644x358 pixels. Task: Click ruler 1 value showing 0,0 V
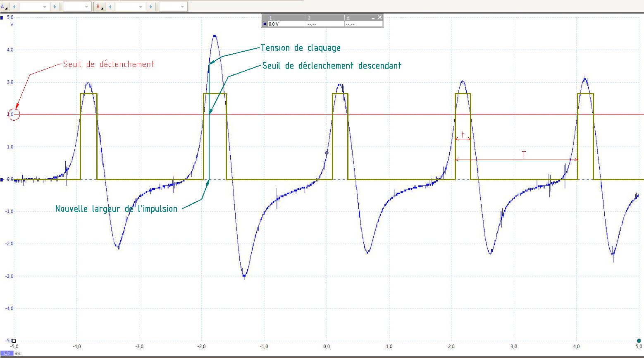coord(274,24)
